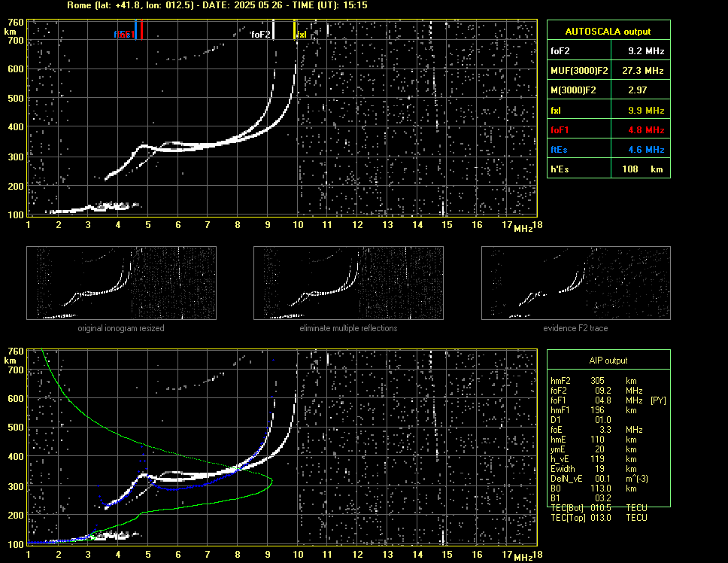Image resolution: width=728 pixels, height=563 pixels.
Task: Click the yellow fxI marker on upper ionogram
Action: 294,29
